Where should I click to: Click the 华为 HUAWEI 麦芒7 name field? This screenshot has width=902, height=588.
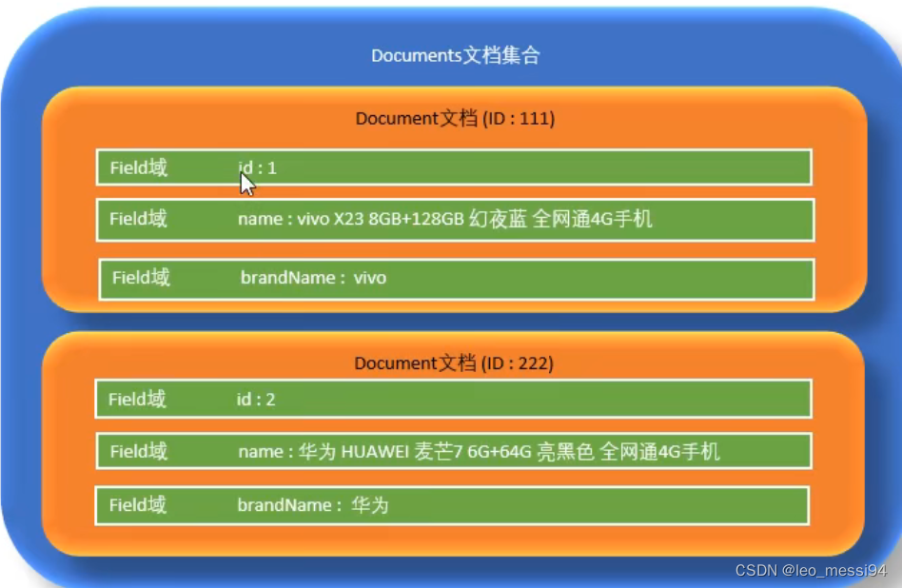click(454, 451)
